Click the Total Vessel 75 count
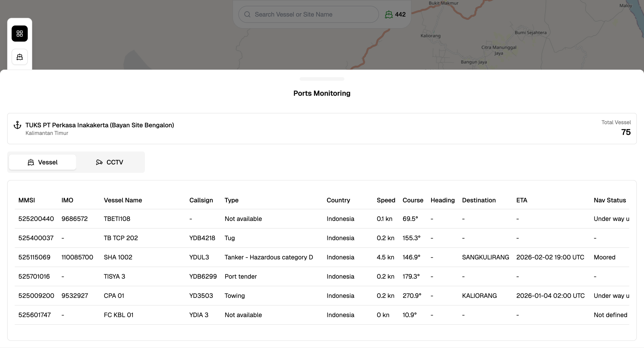 pos(625,132)
